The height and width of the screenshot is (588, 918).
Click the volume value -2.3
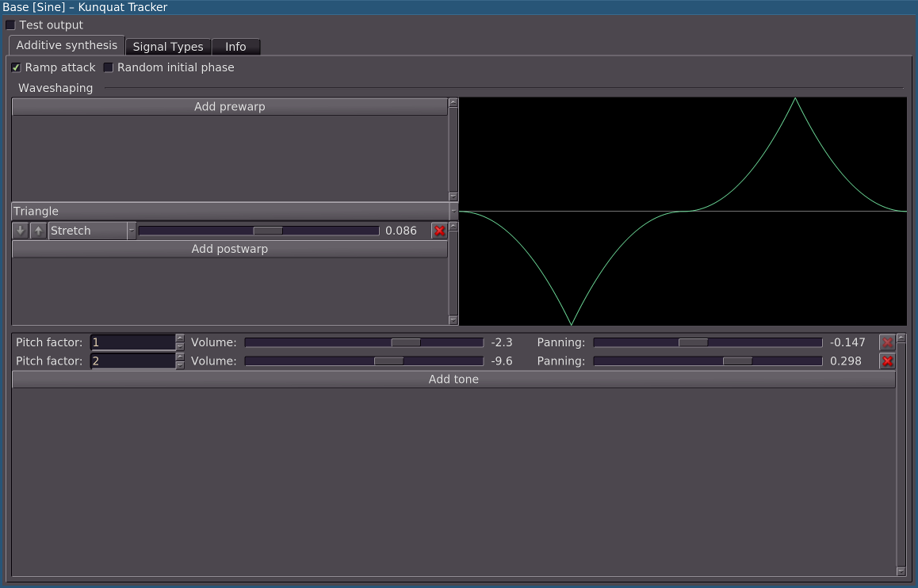502,342
